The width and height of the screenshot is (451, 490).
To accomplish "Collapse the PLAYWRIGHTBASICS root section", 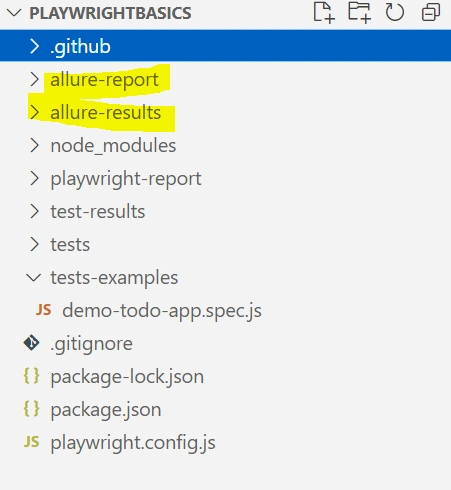I will [x=14, y=13].
